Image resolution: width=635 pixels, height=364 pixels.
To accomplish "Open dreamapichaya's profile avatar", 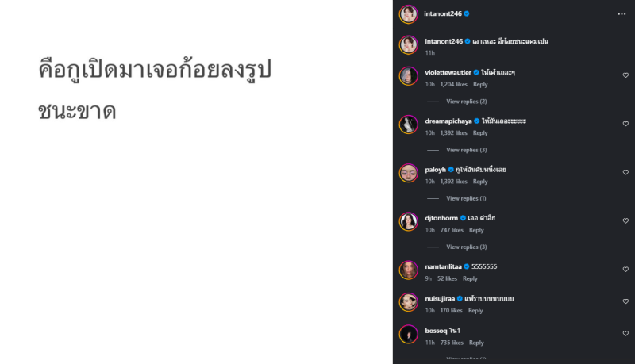I will pyautogui.click(x=408, y=125).
